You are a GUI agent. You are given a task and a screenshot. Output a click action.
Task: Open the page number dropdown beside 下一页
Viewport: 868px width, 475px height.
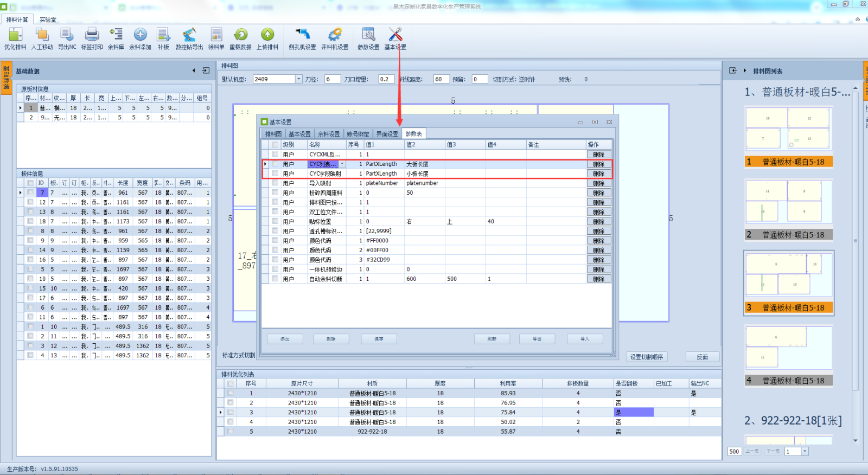805,451
